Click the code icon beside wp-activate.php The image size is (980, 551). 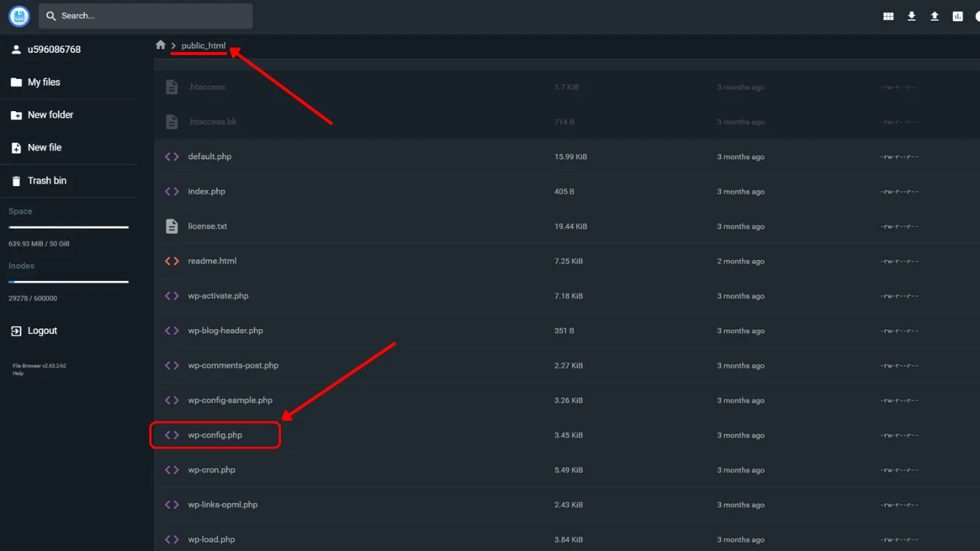(172, 296)
